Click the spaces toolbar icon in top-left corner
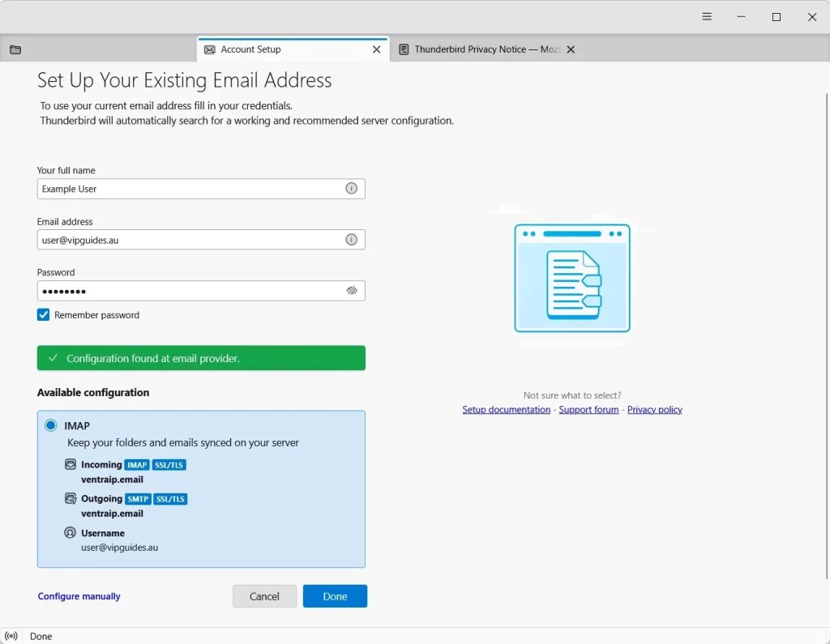Screen dimensions: 830x644 click(x=15, y=49)
